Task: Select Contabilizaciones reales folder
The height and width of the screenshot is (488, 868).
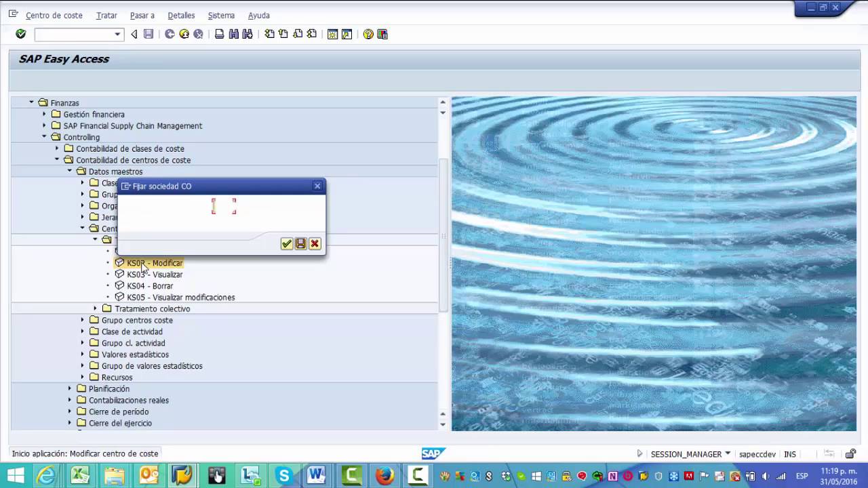Action: click(129, 400)
